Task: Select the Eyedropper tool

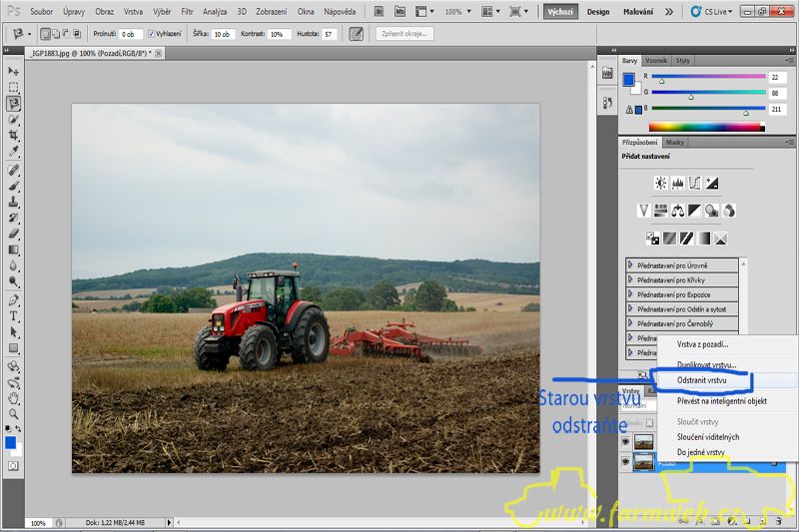Action: pos(14,152)
